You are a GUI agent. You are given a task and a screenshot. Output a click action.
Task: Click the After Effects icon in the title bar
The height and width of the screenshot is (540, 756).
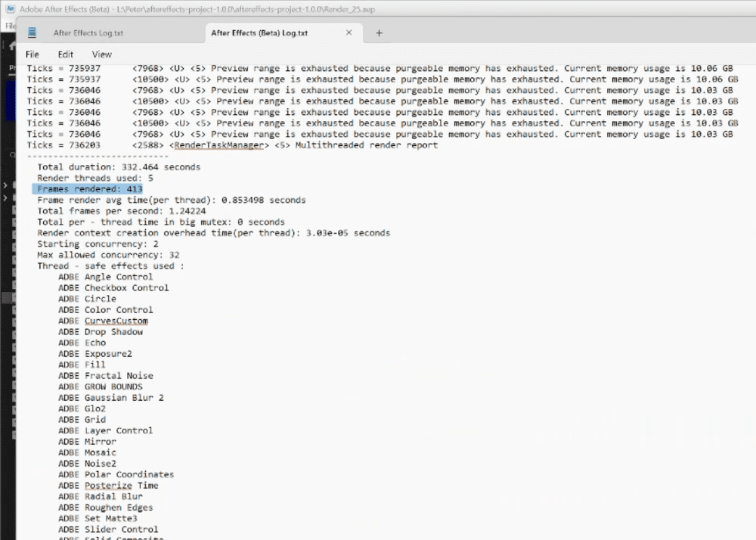point(9,8)
